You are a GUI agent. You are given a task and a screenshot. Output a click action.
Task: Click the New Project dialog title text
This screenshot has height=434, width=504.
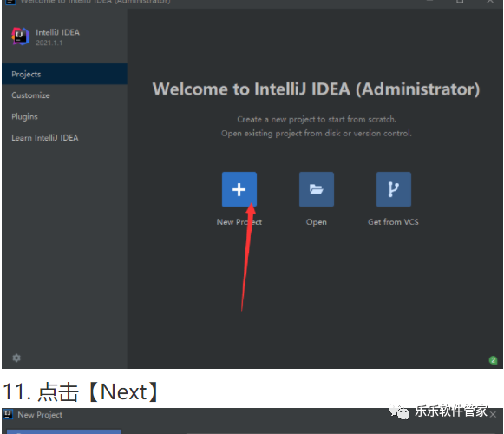coord(40,415)
